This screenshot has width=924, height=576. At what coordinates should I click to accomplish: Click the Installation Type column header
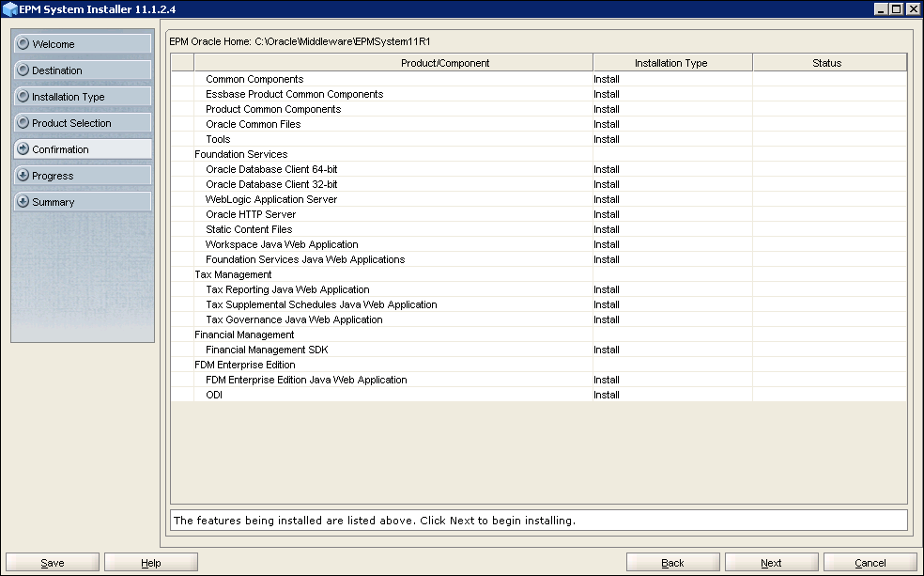pos(672,63)
